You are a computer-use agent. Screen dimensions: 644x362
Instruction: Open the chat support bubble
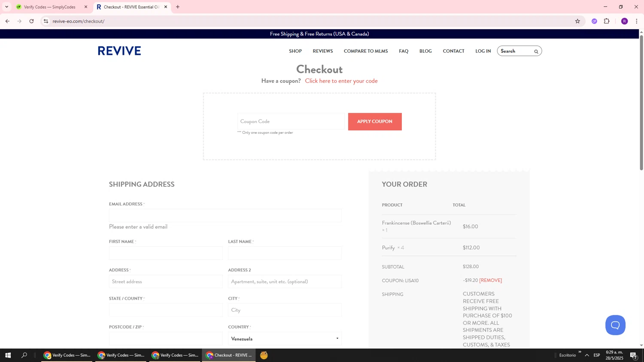(x=615, y=325)
